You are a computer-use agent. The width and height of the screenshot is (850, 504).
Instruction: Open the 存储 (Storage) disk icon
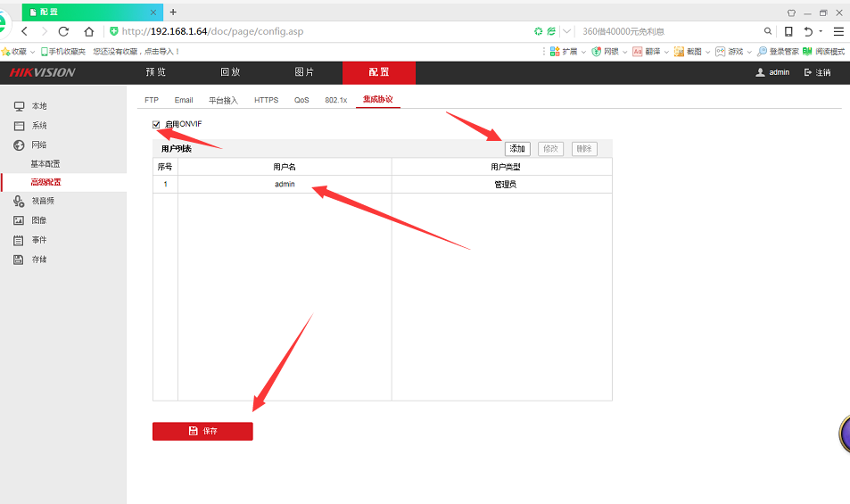tap(19, 260)
